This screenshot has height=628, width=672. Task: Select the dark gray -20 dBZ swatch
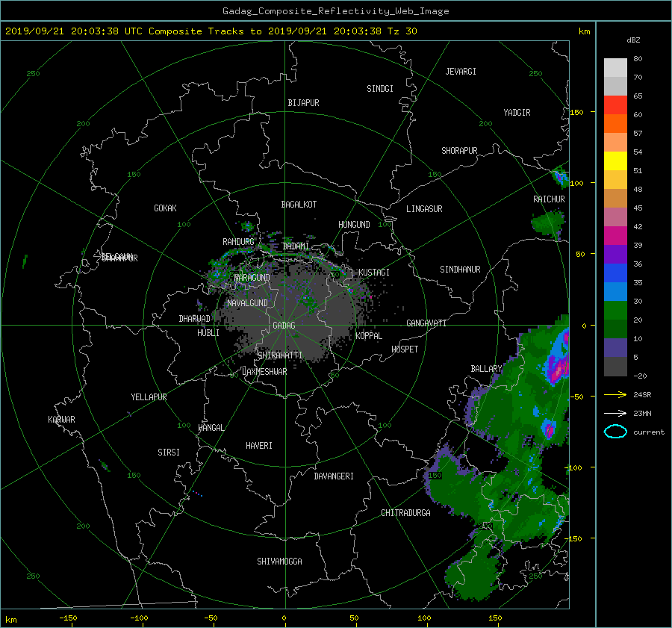click(x=615, y=366)
